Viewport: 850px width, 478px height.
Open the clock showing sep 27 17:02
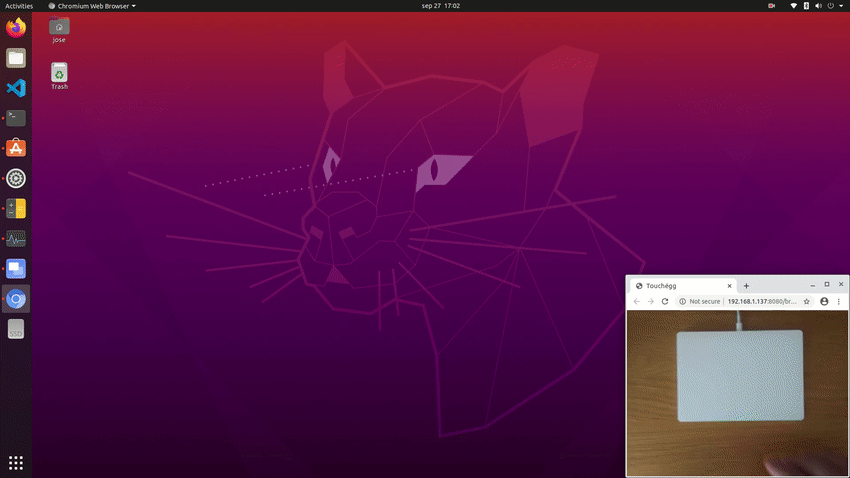click(x=441, y=6)
